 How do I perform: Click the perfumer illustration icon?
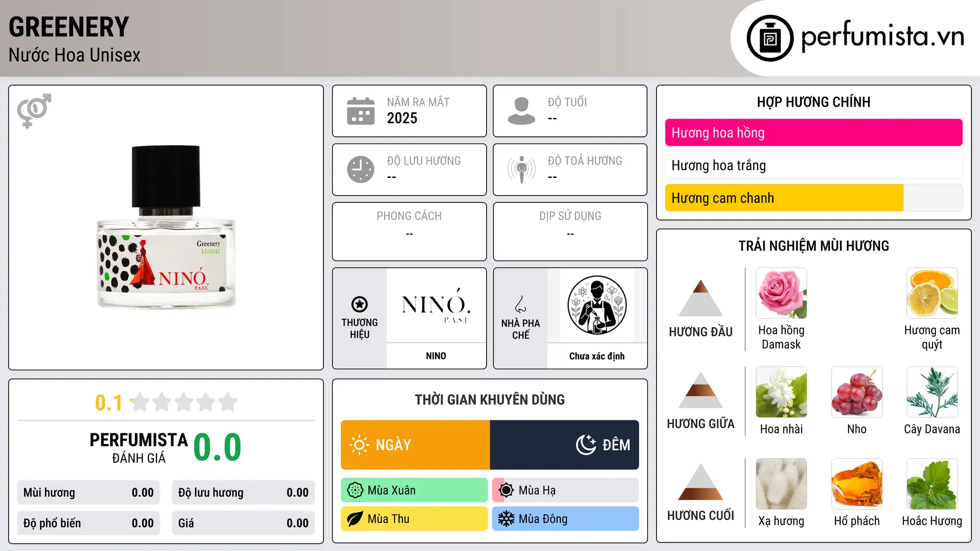597,305
